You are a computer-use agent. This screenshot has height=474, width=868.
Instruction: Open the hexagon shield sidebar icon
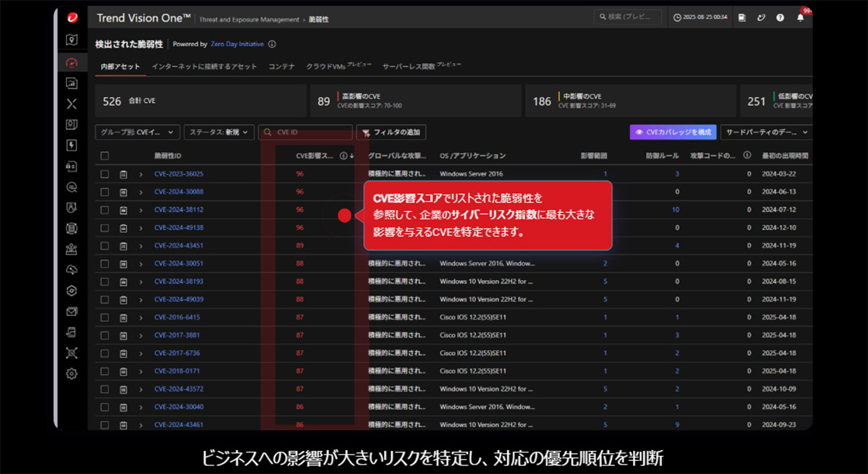pyautogui.click(x=72, y=291)
